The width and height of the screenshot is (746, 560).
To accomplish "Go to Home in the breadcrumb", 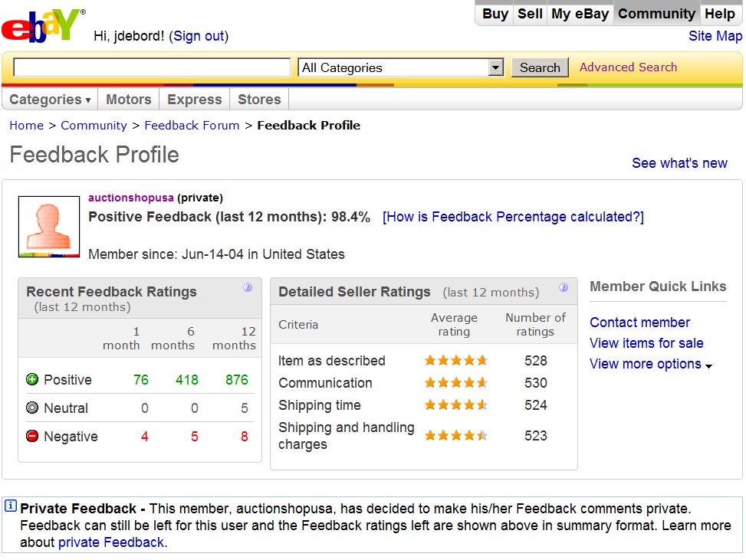I will tap(27, 126).
